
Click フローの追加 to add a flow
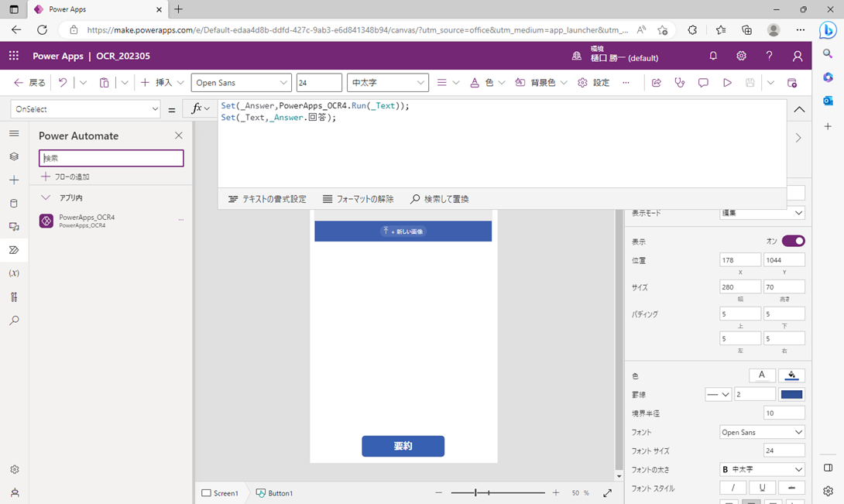[x=65, y=177]
